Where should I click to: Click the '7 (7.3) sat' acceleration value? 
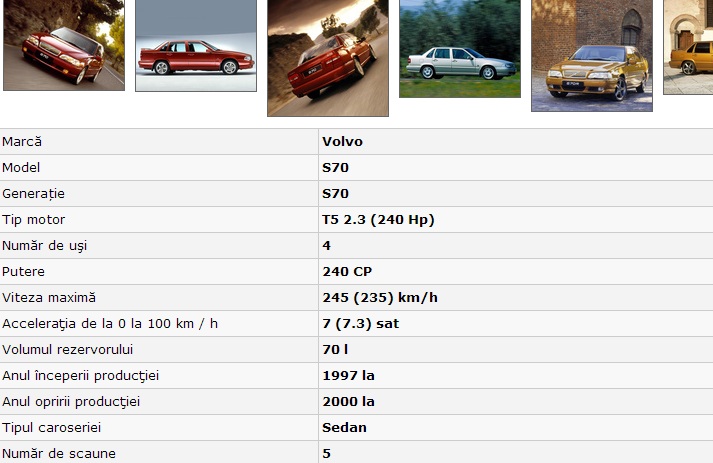click(361, 324)
